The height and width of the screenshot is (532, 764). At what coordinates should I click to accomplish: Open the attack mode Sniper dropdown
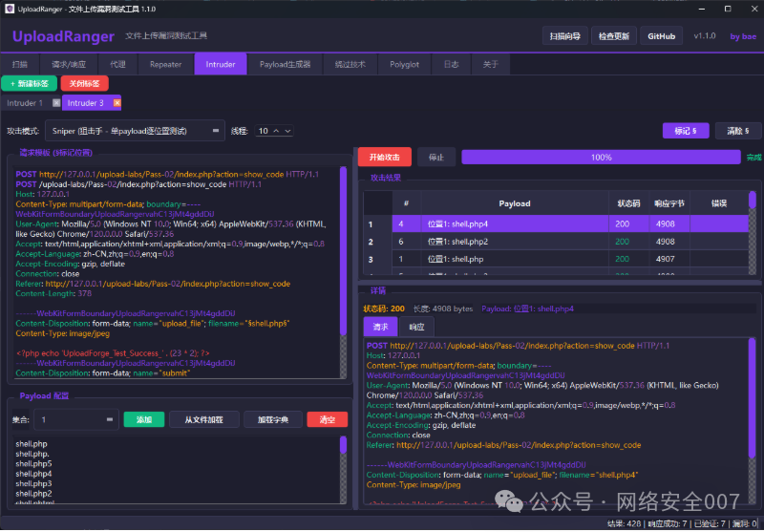[135, 131]
